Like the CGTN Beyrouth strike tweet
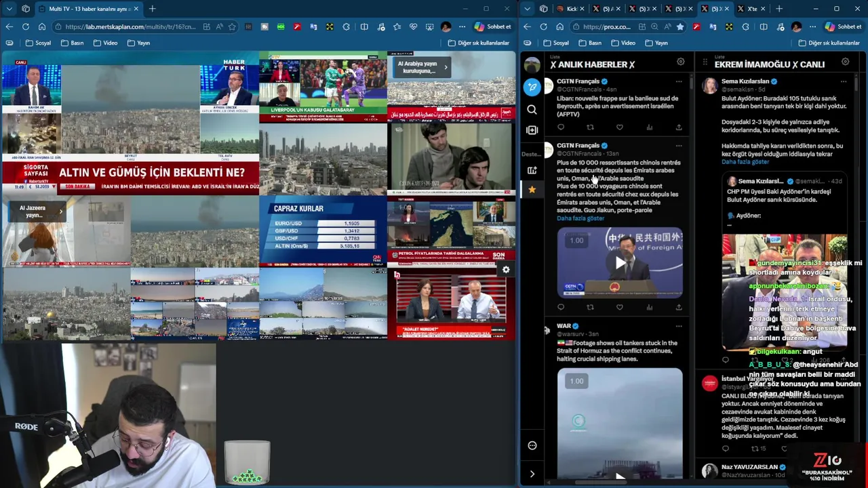Screen dimensions: 868x488 (x=620, y=127)
